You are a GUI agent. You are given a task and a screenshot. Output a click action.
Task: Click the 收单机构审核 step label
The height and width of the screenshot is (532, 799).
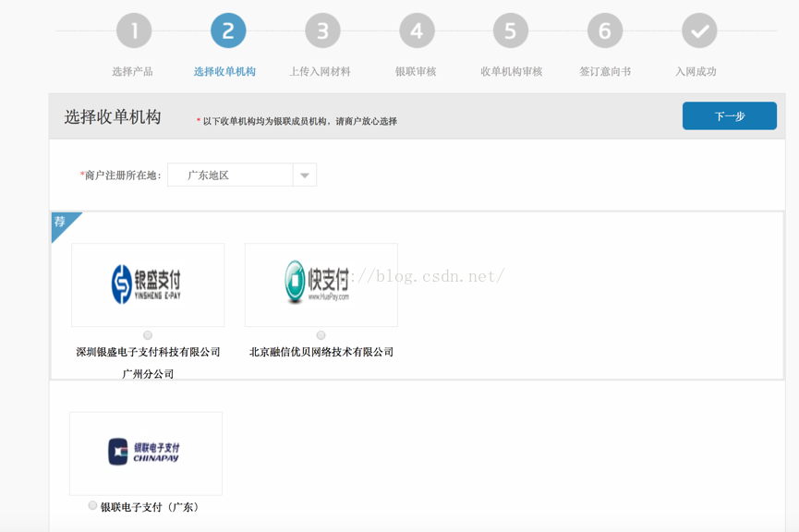click(511, 71)
